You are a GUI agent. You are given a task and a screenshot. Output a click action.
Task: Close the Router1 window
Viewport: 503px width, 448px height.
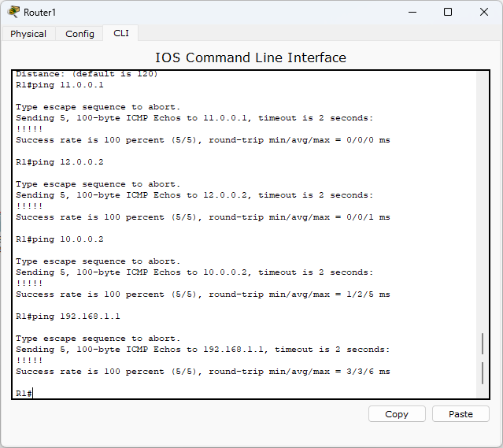coord(484,12)
